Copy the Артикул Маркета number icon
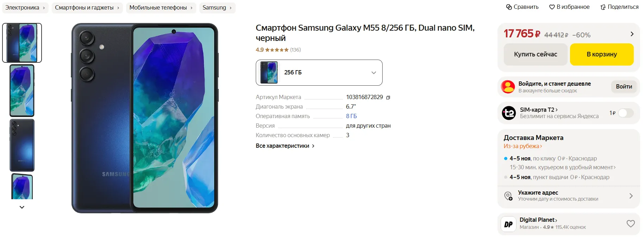 coord(388,97)
